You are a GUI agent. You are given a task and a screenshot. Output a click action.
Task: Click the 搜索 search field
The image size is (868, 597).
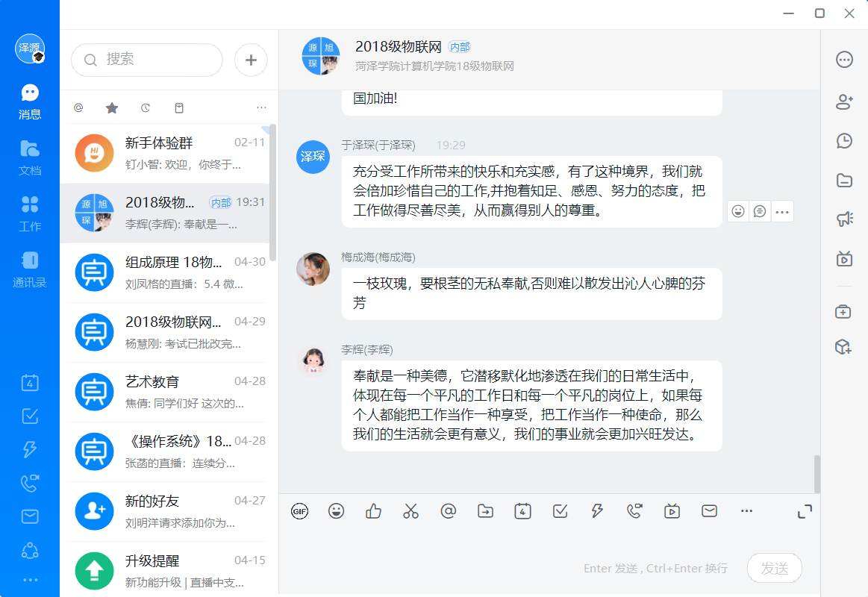(147, 60)
